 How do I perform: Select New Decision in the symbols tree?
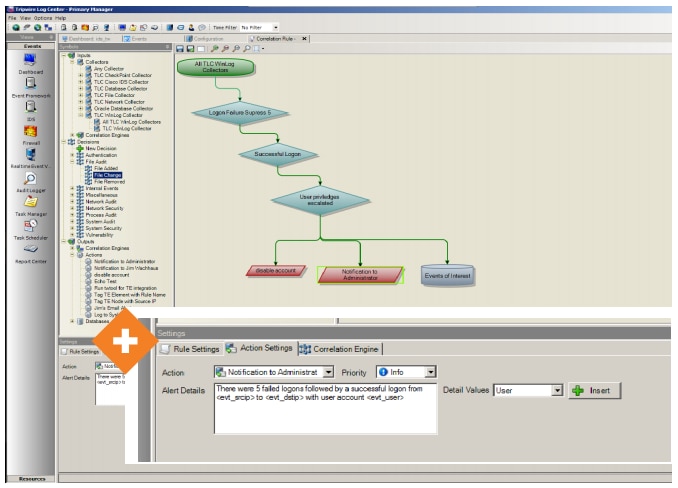(x=101, y=148)
